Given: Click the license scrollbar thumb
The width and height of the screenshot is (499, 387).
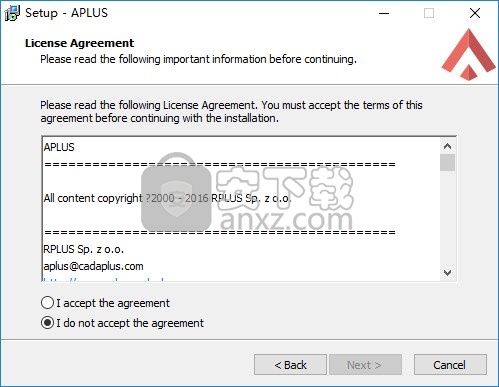Looking at the screenshot, I should 447,163.
